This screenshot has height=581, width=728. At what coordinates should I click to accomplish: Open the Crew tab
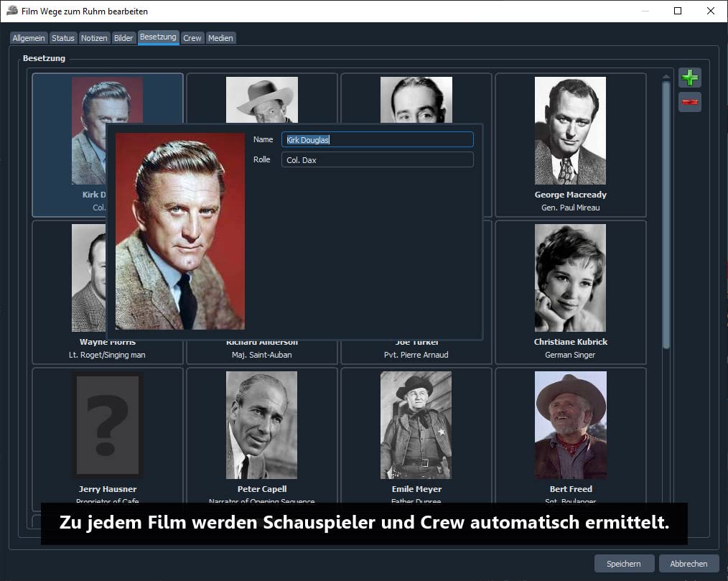tap(192, 38)
